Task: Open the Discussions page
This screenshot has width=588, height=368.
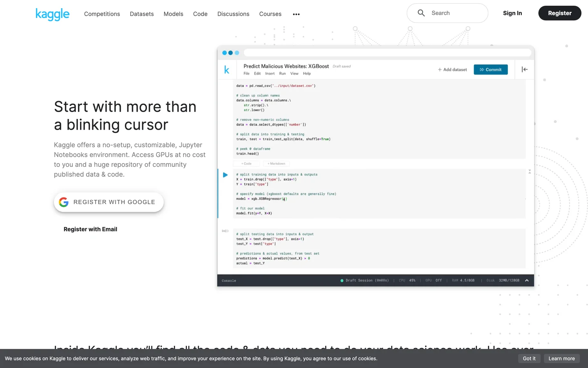Action: tap(233, 14)
